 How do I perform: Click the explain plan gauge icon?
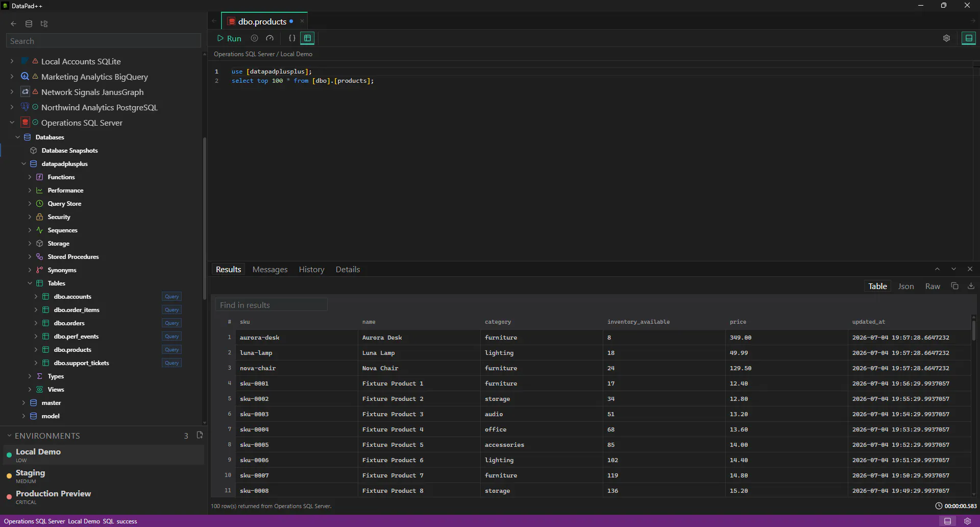(270, 38)
